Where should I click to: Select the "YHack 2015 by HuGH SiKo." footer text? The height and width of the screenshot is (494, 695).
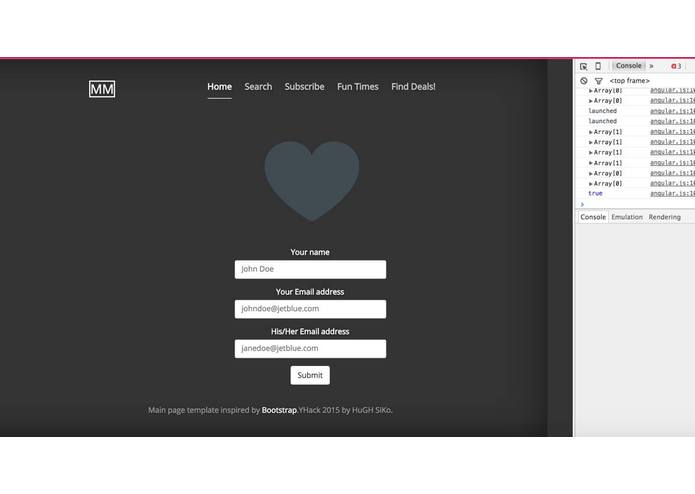345,410
